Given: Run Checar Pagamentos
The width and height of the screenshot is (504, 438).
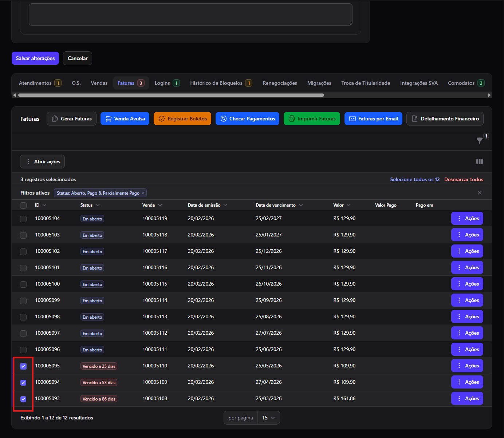Looking at the screenshot, I should (x=248, y=119).
